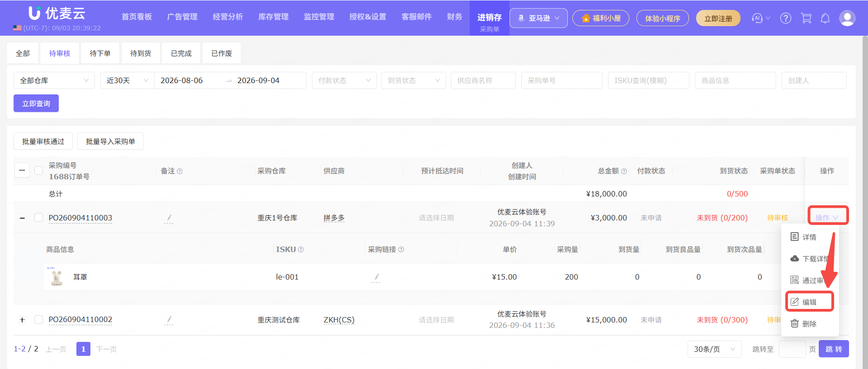Click the 立即注册 button
This screenshot has height=369, width=868.
[718, 19]
